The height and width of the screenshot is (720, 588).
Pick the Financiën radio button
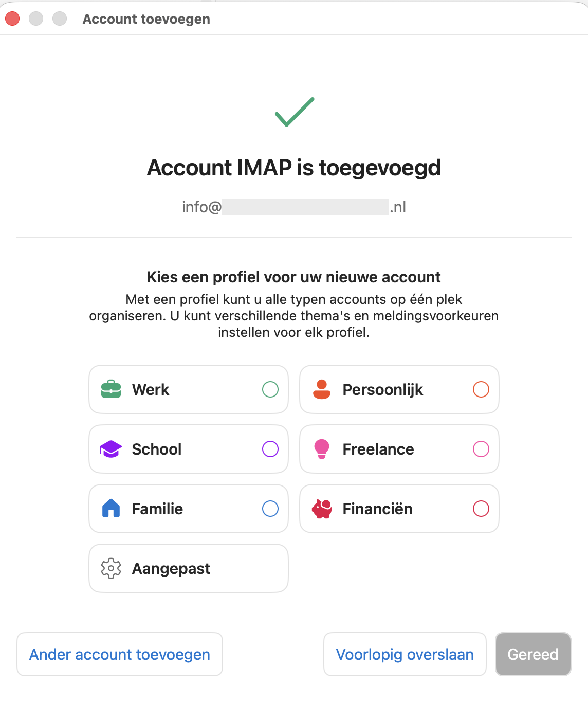481,509
